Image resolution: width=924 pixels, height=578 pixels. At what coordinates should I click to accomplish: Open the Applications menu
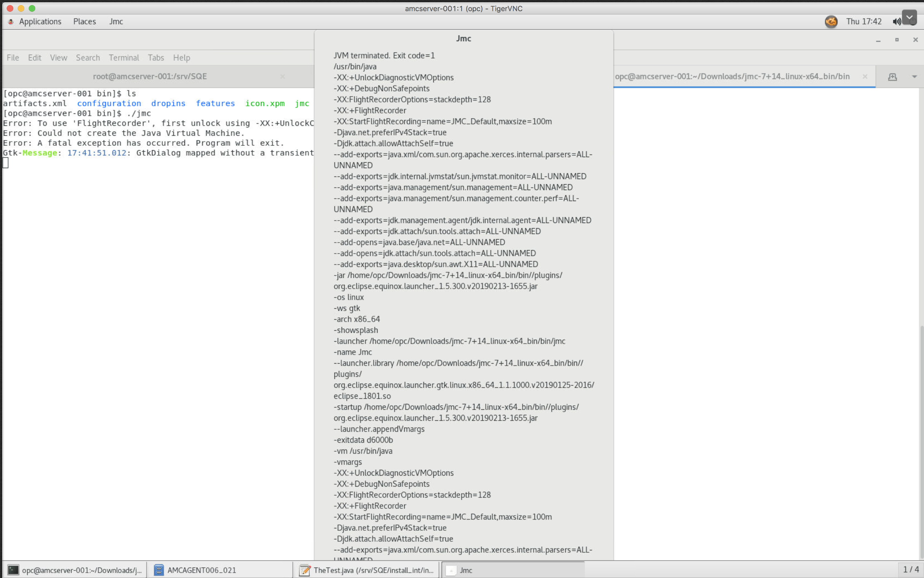(x=40, y=22)
